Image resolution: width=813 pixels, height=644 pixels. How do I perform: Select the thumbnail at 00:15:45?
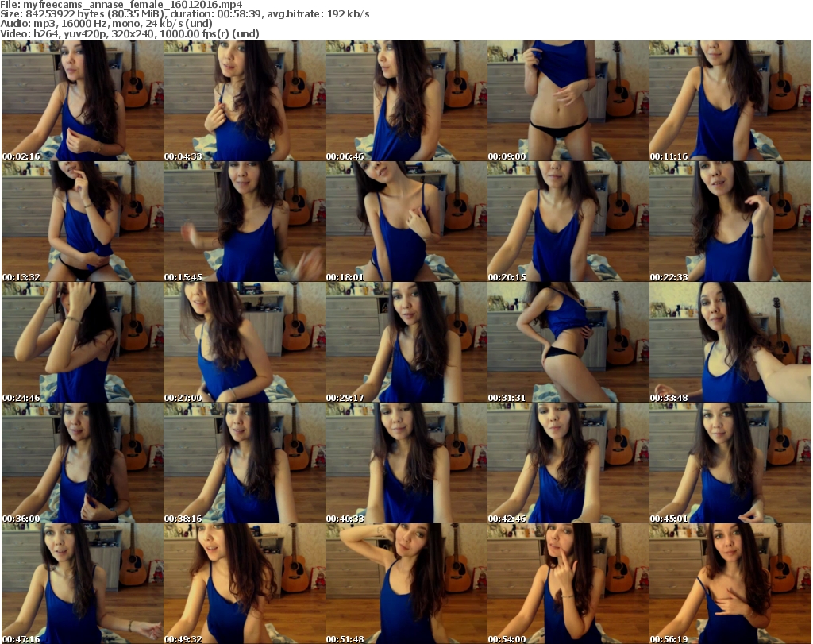(245, 222)
